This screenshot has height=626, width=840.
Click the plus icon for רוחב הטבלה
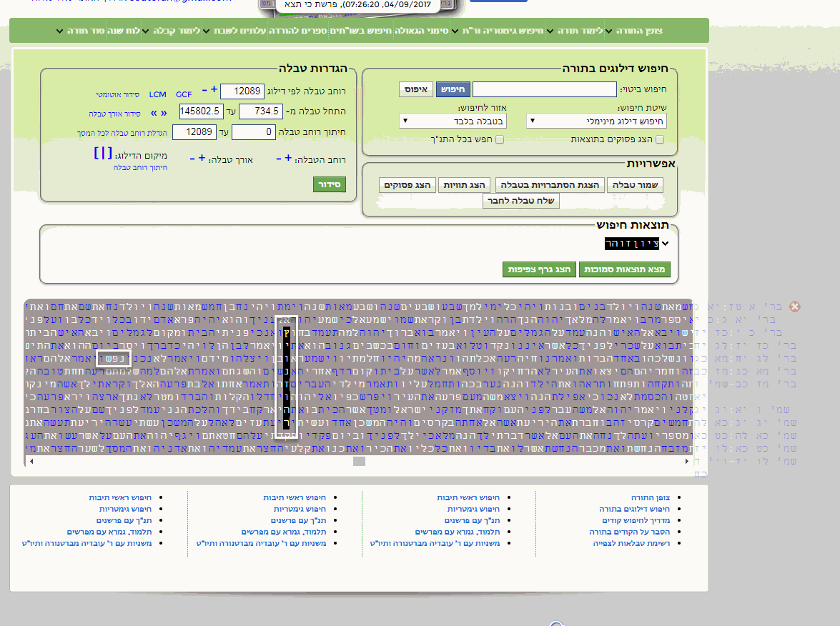[x=288, y=159]
